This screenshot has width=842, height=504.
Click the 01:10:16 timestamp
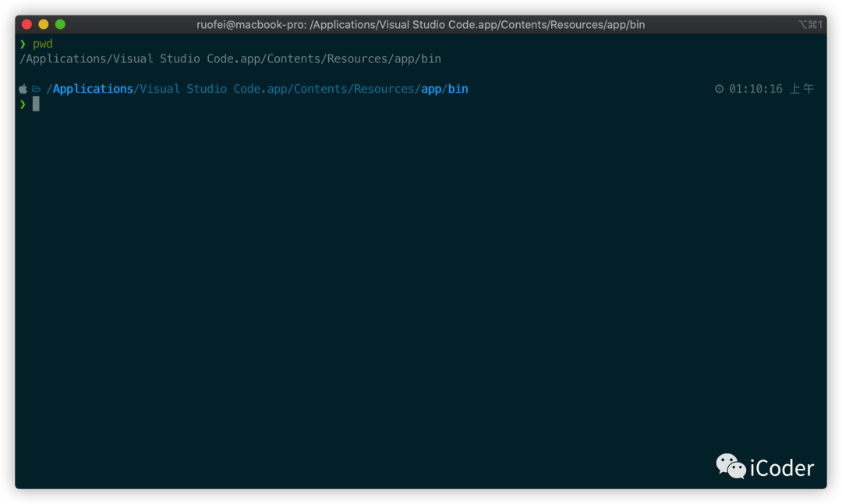pos(755,89)
